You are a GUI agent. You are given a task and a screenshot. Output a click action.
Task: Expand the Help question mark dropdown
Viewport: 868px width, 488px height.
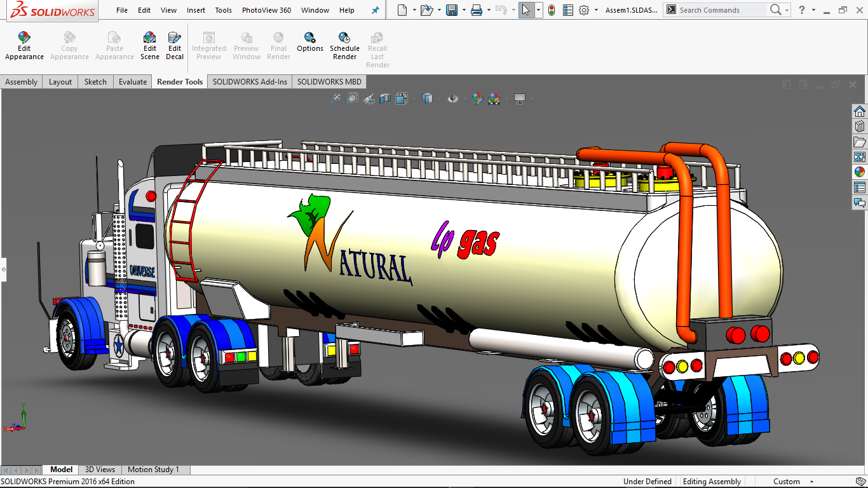click(813, 10)
